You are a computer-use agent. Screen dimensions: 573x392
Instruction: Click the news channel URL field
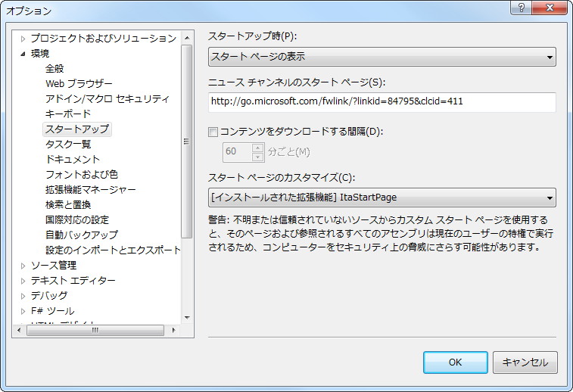click(382, 102)
